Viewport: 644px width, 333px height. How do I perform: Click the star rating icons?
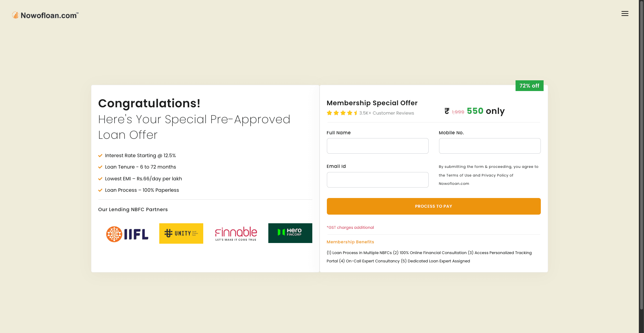point(342,113)
